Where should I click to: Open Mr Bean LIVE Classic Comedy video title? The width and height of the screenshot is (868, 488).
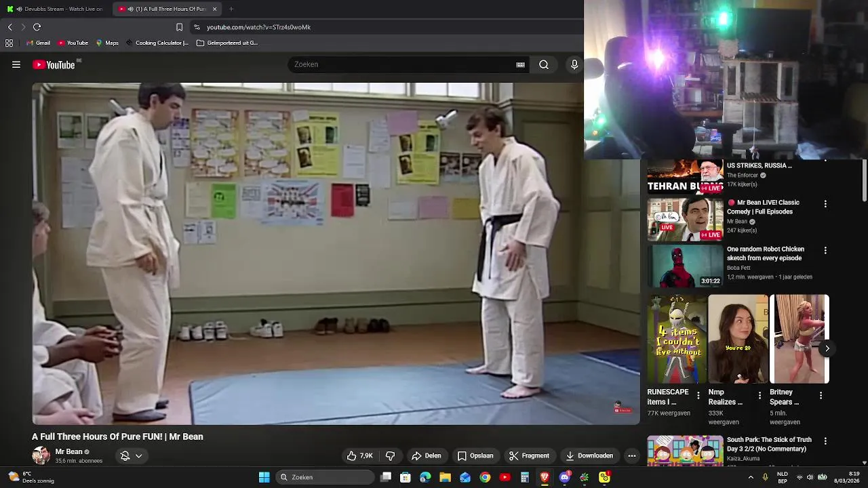(764, 207)
